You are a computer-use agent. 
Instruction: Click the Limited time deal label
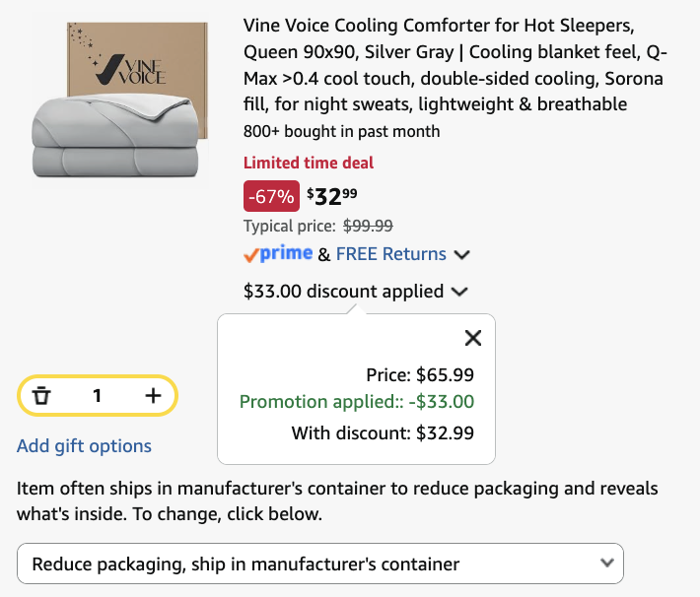click(x=309, y=163)
